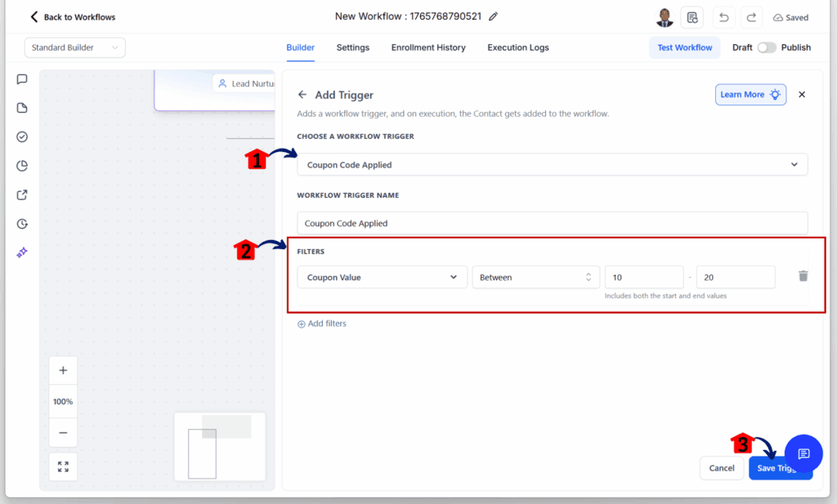This screenshot has height=504, width=837.
Task: Open the history clock icon in sidebar
Action: tap(22, 223)
